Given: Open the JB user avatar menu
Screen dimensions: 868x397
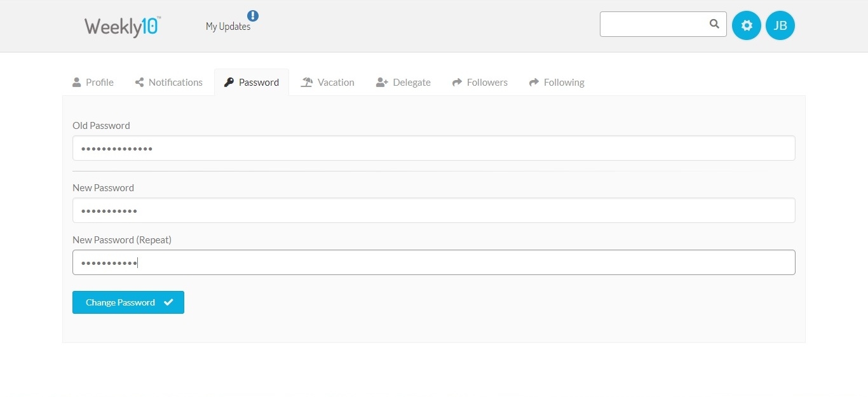Looking at the screenshot, I should 780,25.
